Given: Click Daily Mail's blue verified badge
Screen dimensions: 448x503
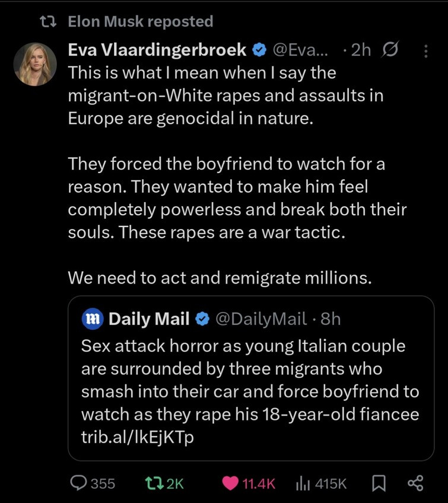Looking at the screenshot, I should pos(202,320).
